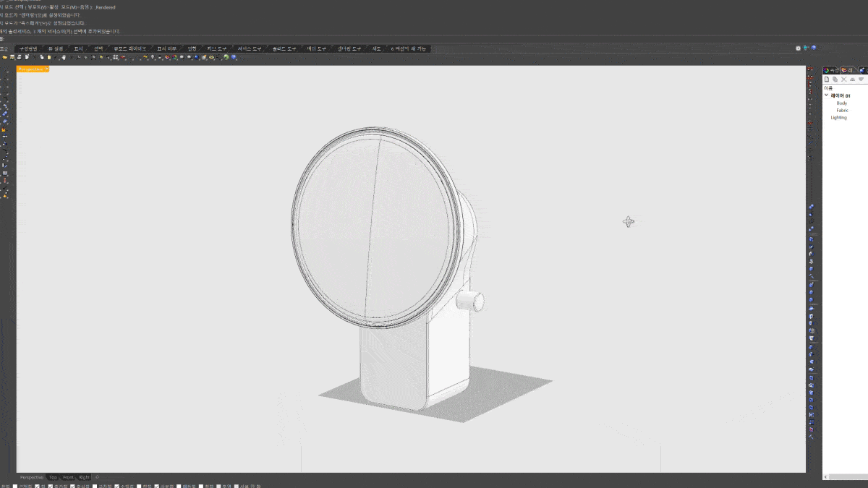
Task: Select the Body layer
Action: (x=842, y=103)
